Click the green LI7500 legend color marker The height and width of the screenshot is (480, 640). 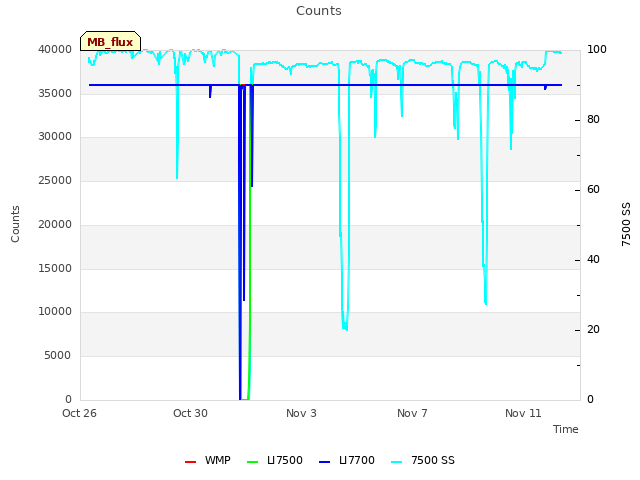pyautogui.click(x=253, y=462)
